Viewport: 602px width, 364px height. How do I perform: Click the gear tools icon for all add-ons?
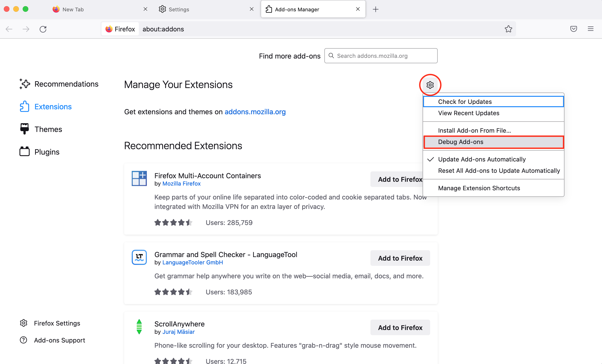point(430,85)
